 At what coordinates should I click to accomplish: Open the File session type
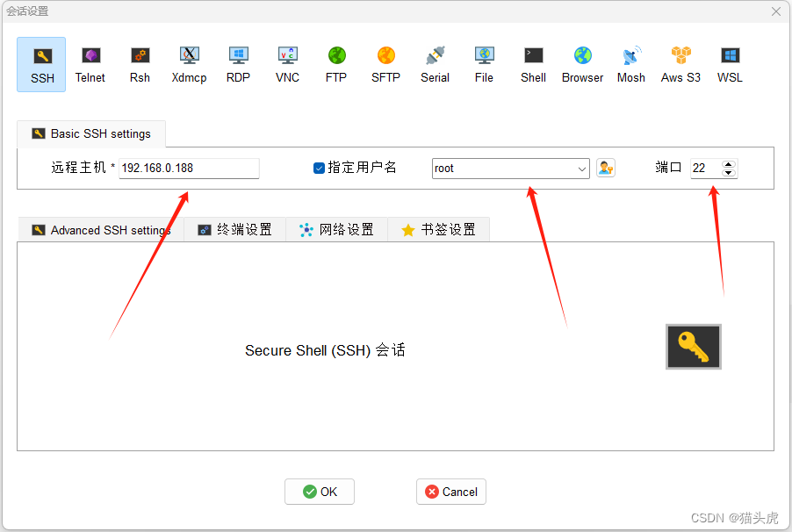tap(484, 65)
